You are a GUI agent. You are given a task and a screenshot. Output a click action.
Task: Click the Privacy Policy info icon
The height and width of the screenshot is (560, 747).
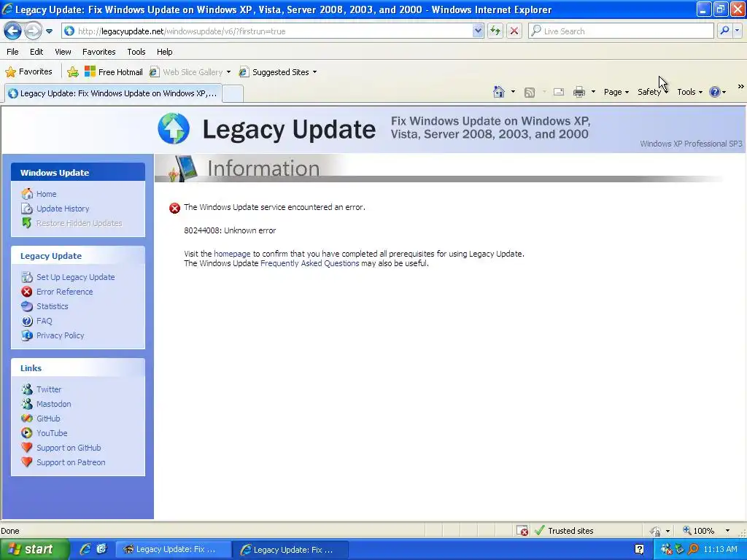click(27, 335)
